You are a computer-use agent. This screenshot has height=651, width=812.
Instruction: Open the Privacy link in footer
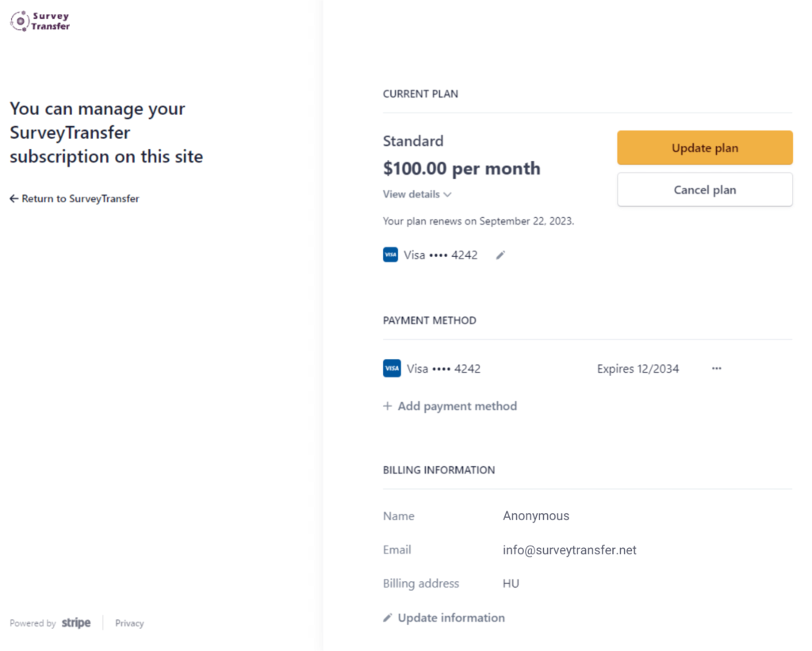coord(129,623)
